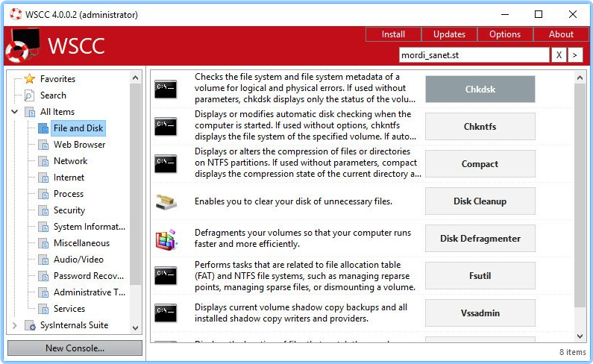
Task: Click the console icon beside Compact
Action: click(166, 164)
